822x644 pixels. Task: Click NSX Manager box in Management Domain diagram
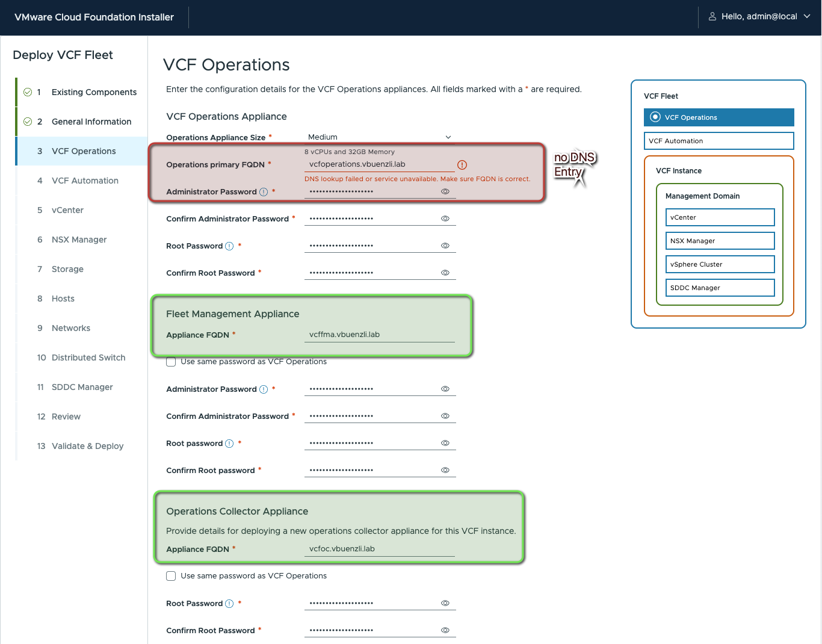click(x=720, y=241)
